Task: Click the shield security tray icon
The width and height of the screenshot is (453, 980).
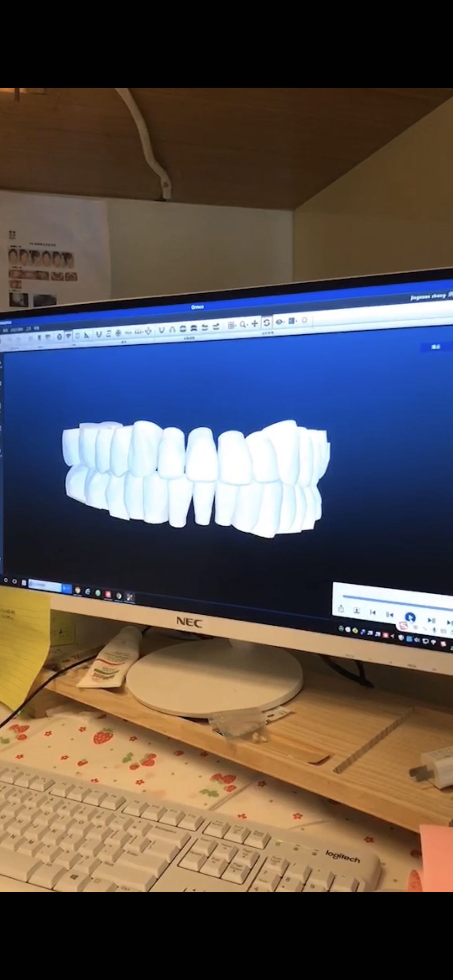Action: [401, 638]
